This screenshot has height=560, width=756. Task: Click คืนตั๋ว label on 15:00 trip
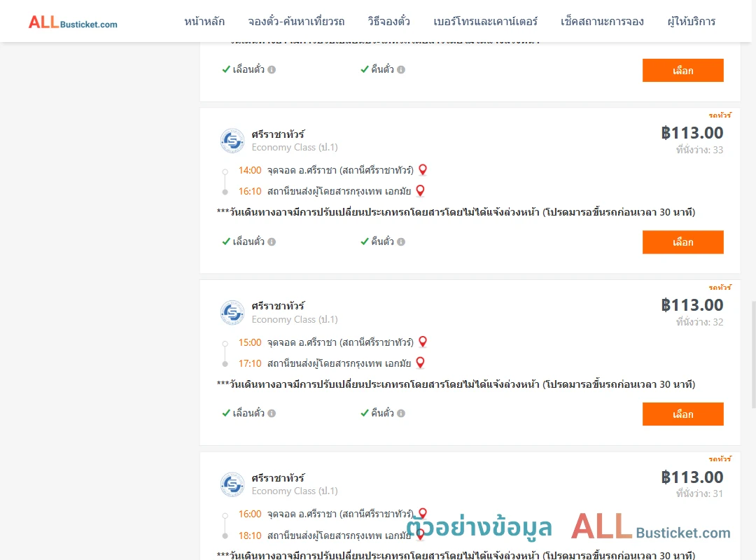pos(383,413)
